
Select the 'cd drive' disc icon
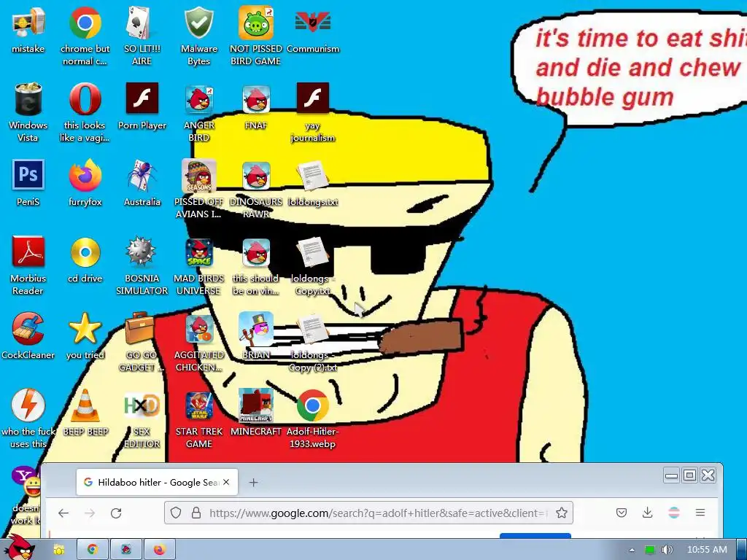85,252
